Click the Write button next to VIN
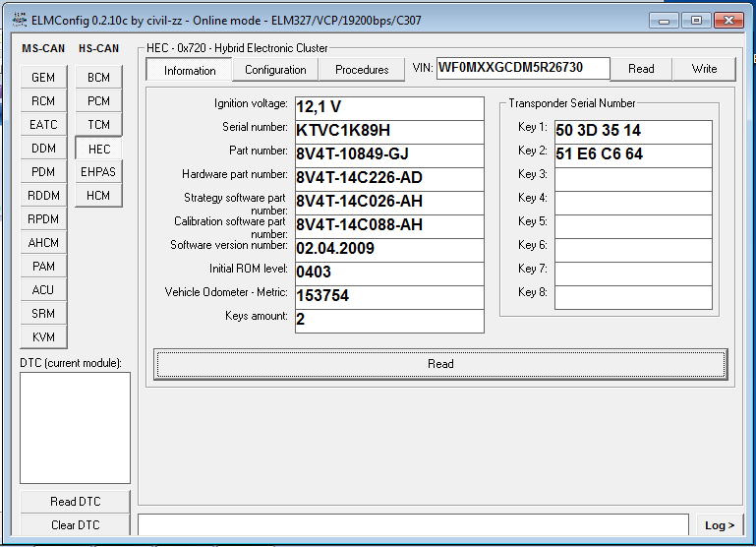756x547 pixels. pos(704,69)
